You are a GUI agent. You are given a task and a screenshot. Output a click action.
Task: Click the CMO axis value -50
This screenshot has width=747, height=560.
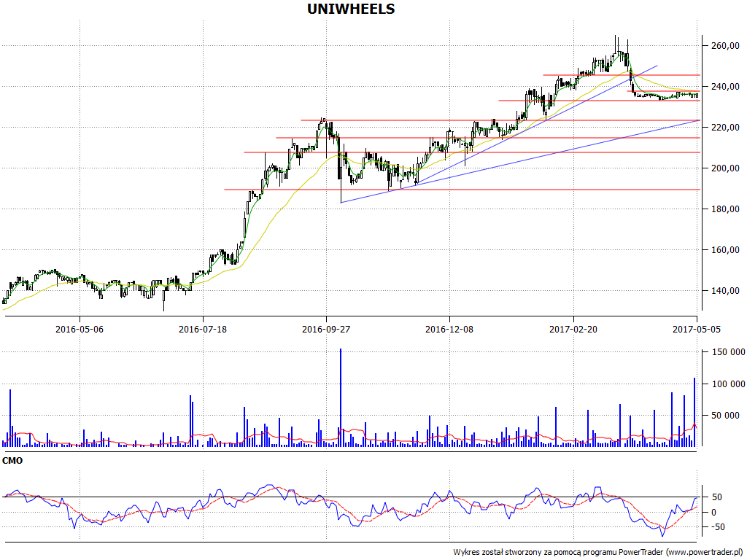(718, 527)
